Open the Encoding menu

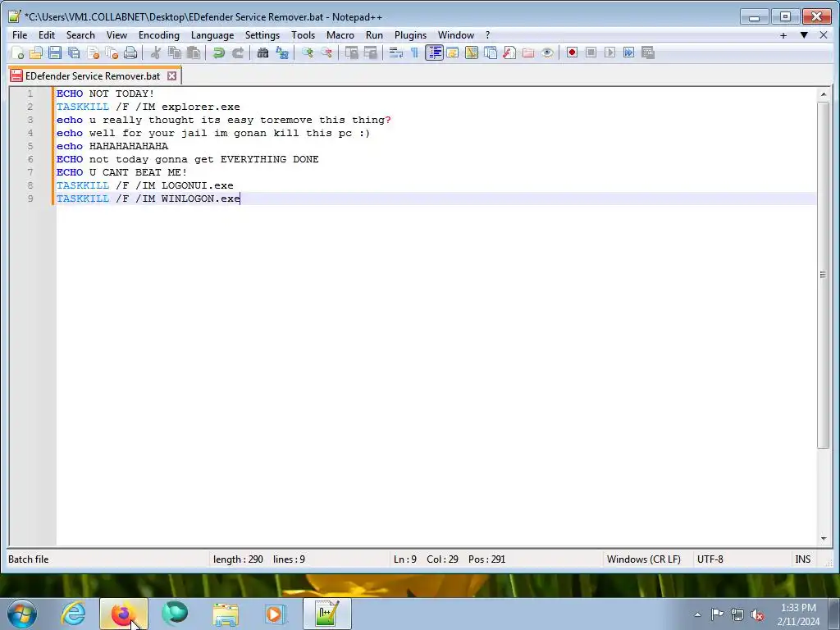tap(159, 34)
